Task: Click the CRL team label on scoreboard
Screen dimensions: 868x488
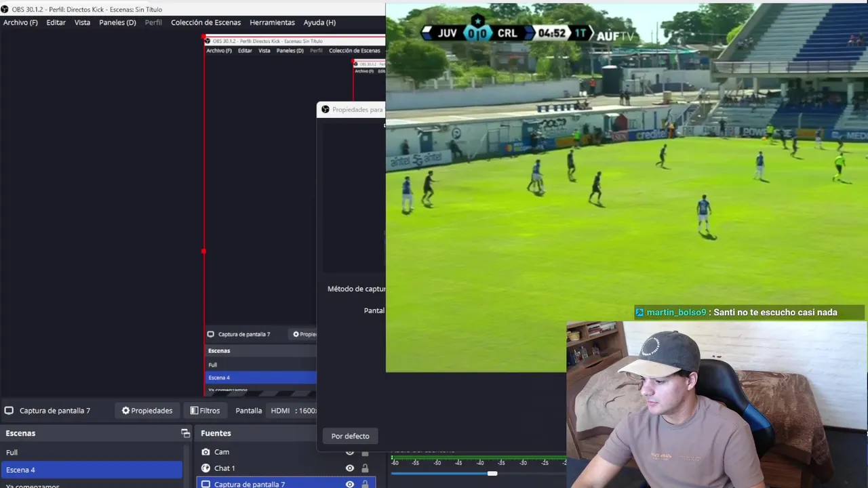Action: point(507,33)
